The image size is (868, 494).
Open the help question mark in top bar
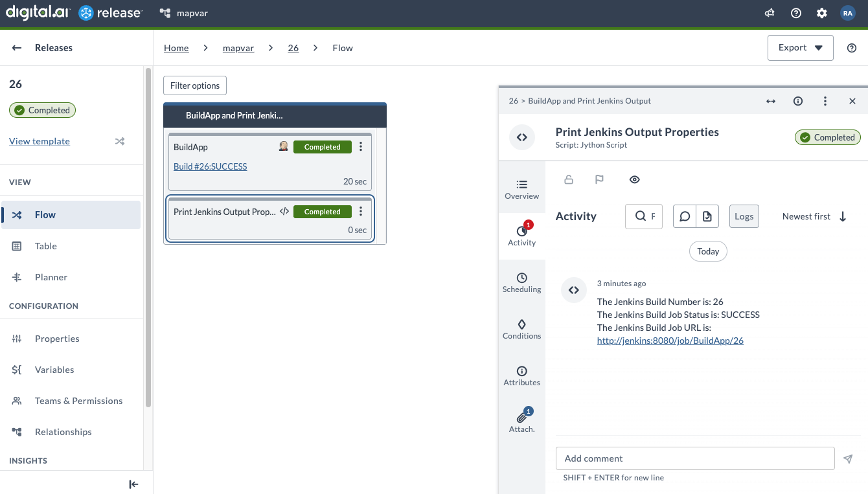796,13
